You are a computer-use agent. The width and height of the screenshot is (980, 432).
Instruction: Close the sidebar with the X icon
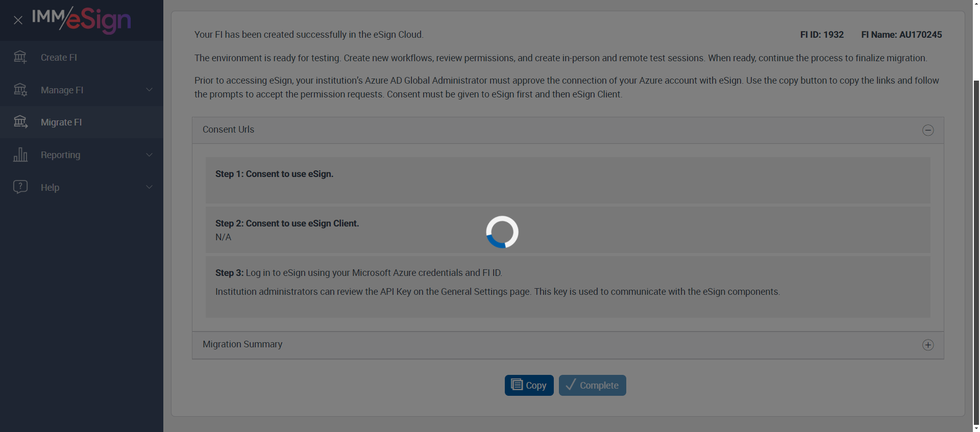click(x=18, y=20)
